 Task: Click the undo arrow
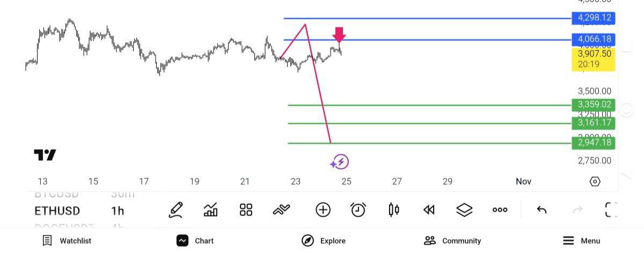542,210
